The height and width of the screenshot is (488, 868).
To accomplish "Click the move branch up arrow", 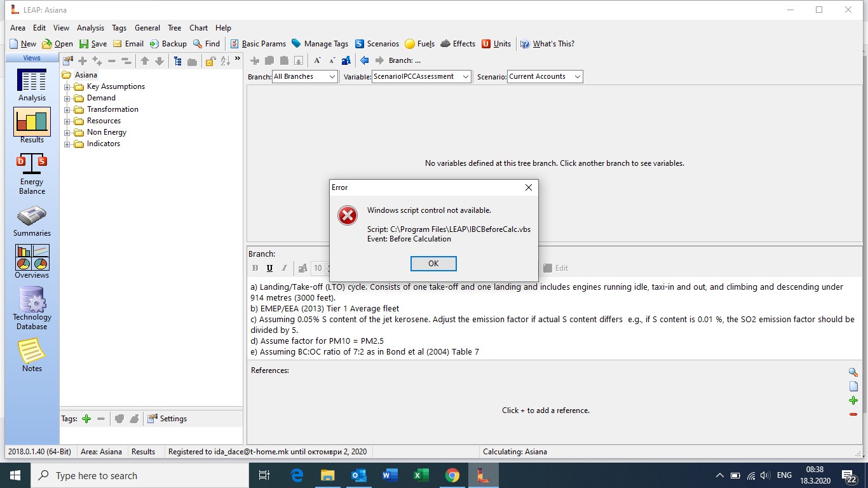I will [145, 61].
